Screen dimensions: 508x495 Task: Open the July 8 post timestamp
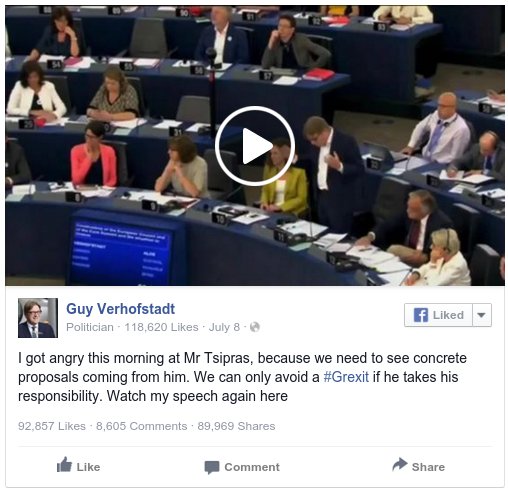tap(224, 327)
